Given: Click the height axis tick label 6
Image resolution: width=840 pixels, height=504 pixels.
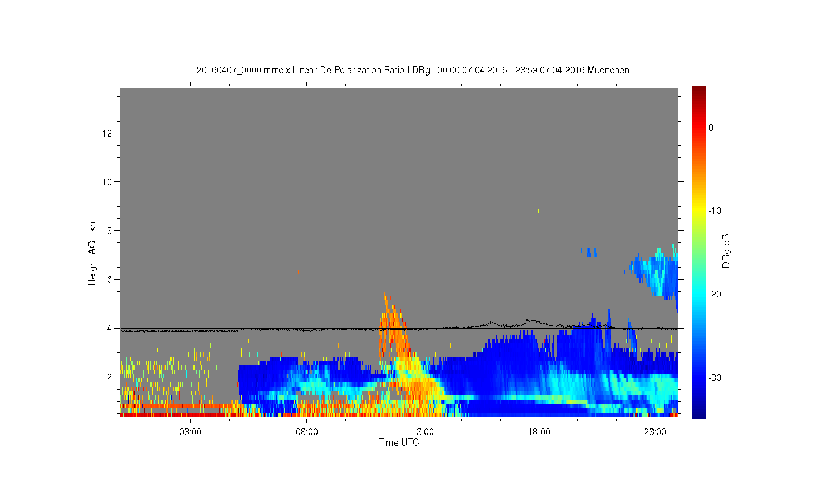Looking at the screenshot, I should 110,279.
